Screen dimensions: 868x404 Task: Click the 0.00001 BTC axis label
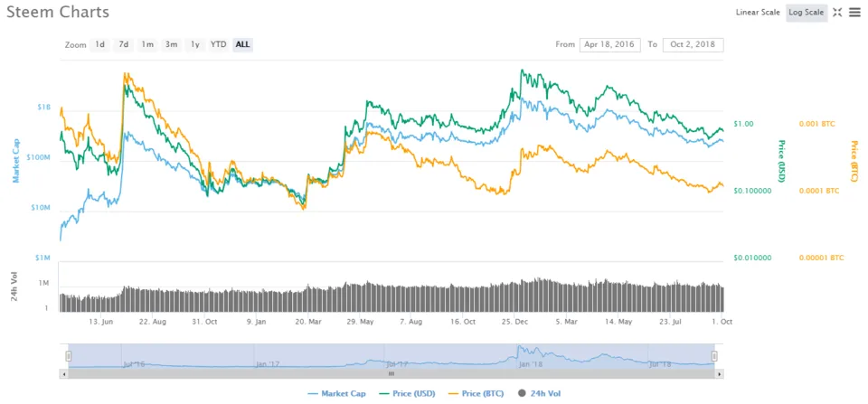click(x=822, y=258)
